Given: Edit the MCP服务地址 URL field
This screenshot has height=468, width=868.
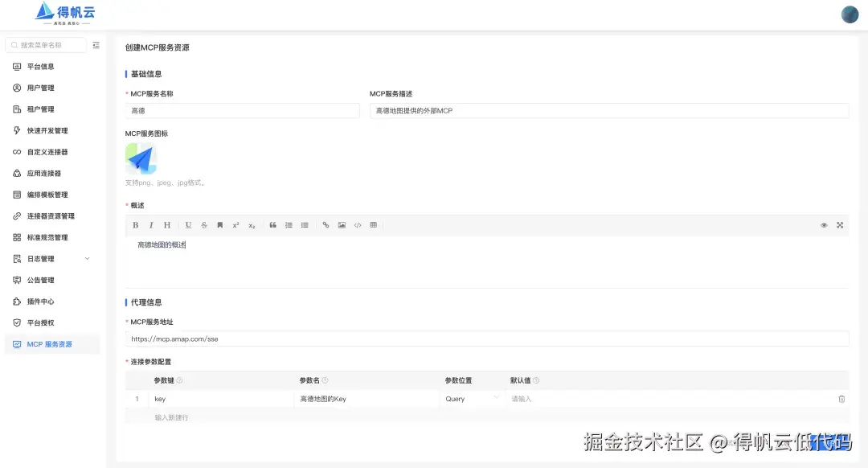Looking at the screenshot, I should pos(487,339).
